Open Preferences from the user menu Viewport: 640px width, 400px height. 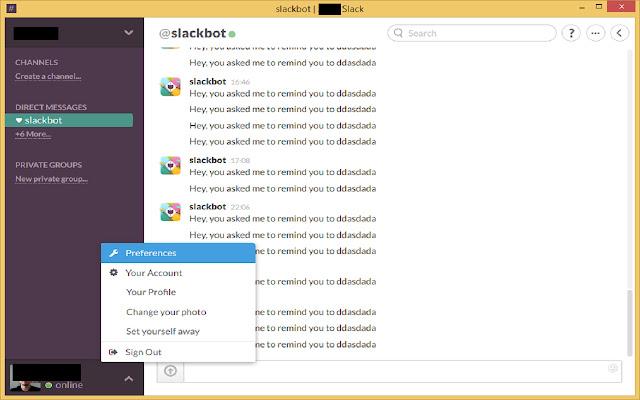178,253
